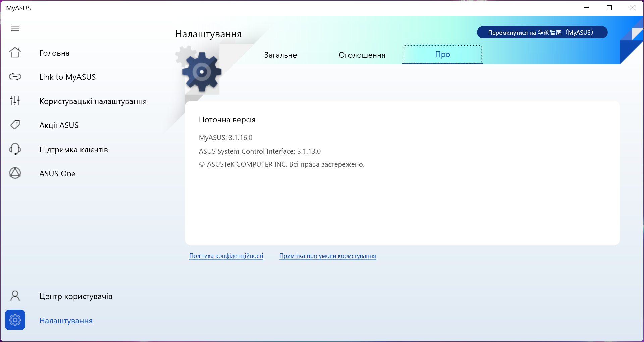The image size is (644, 342).
Task: Click the Home house icon
Action: coord(15,52)
